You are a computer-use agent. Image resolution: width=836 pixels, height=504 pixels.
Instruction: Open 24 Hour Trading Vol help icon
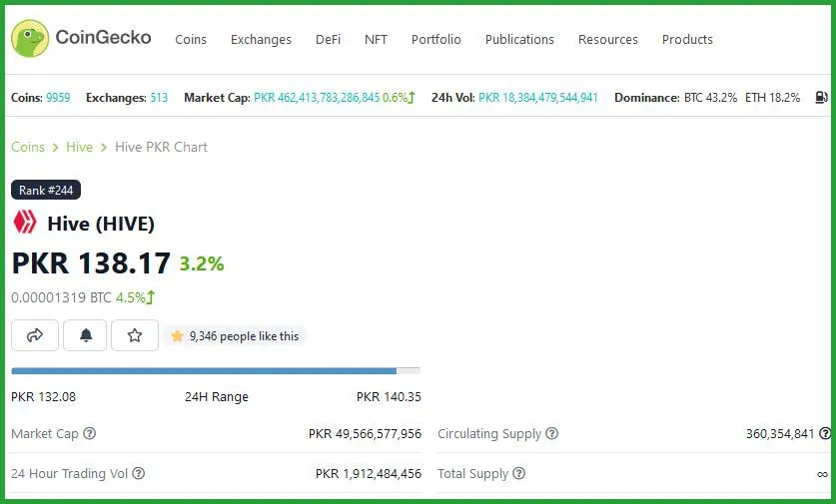(x=138, y=473)
